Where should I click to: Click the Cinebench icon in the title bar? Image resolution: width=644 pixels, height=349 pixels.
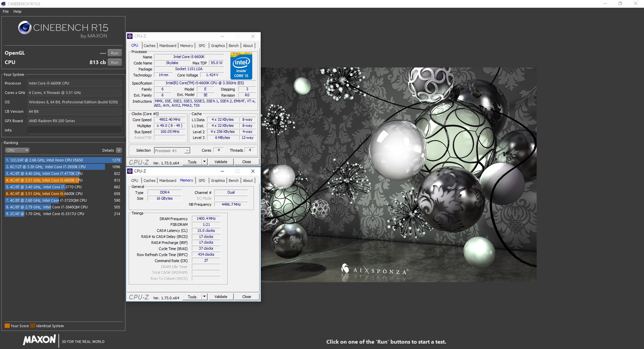(x=3, y=4)
